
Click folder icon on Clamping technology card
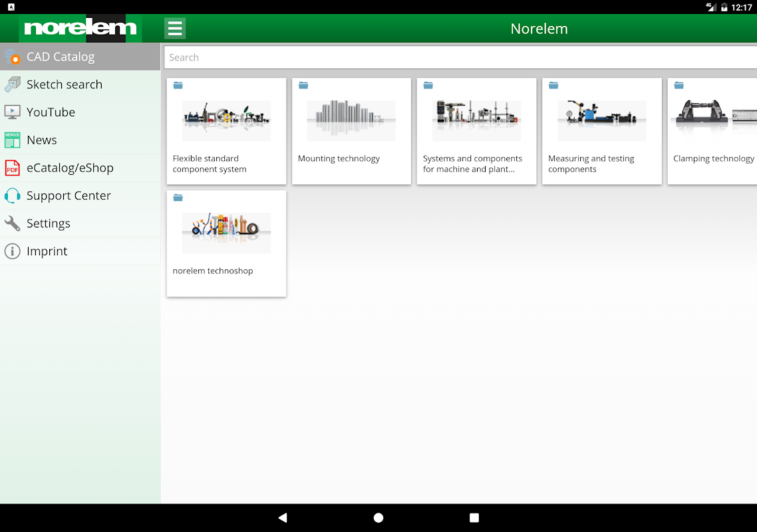(x=679, y=85)
